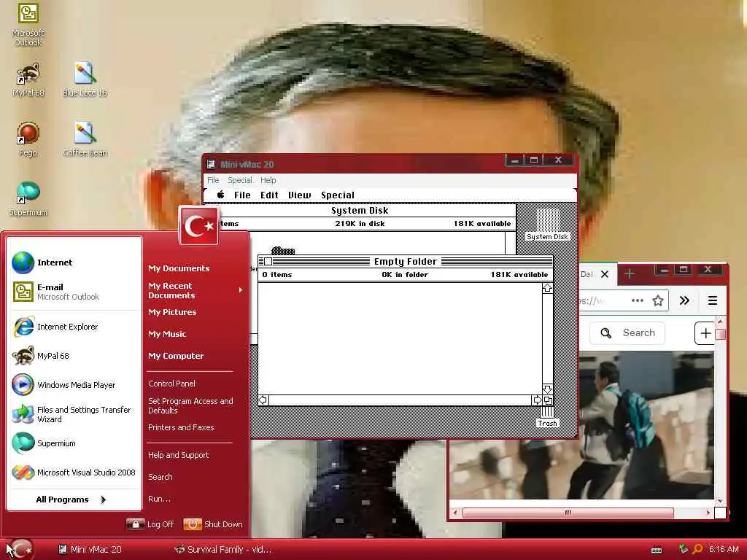Open new tab with plus in browser
The image size is (747, 560).
click(630, 274)
